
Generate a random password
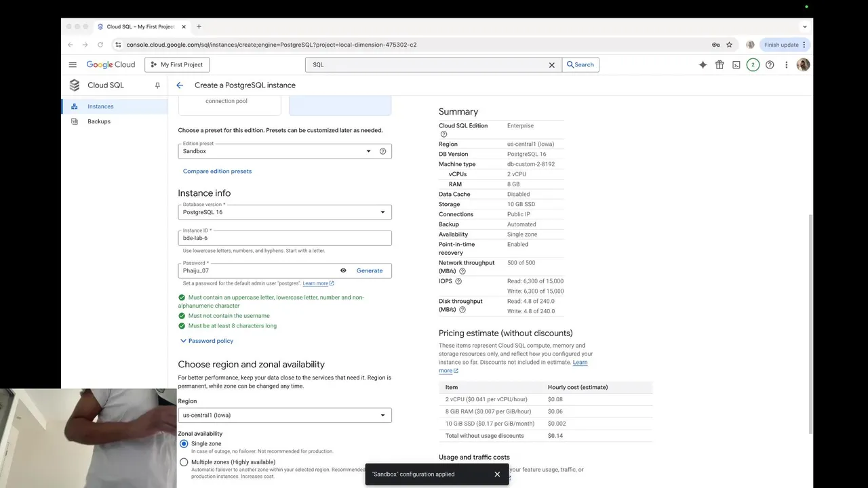(x=370, y=270)
